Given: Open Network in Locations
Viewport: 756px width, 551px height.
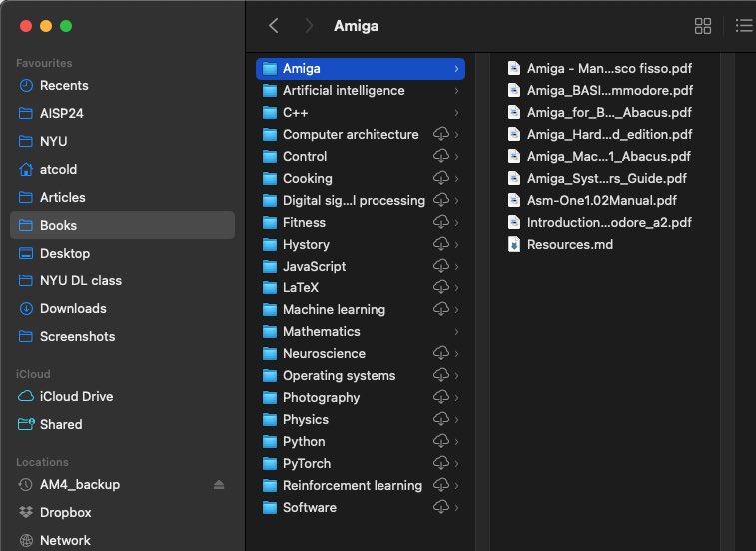Looking at the screenshot, I should pyautogui.click(x=122, y=540).
